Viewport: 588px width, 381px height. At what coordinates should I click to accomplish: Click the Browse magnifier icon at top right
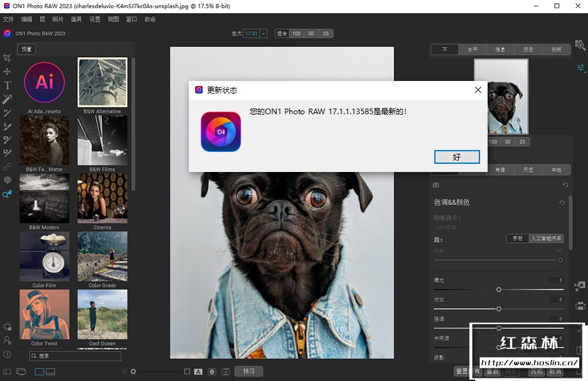[580, 45]
